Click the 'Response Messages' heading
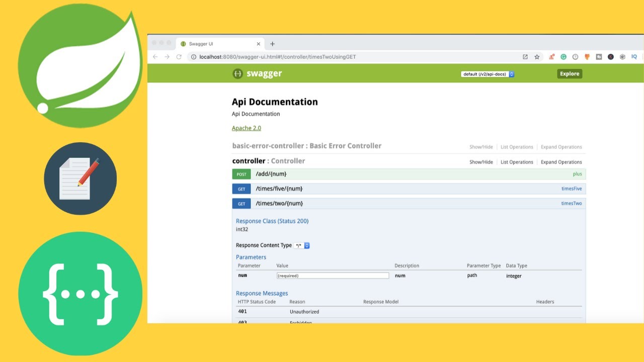 262,293
